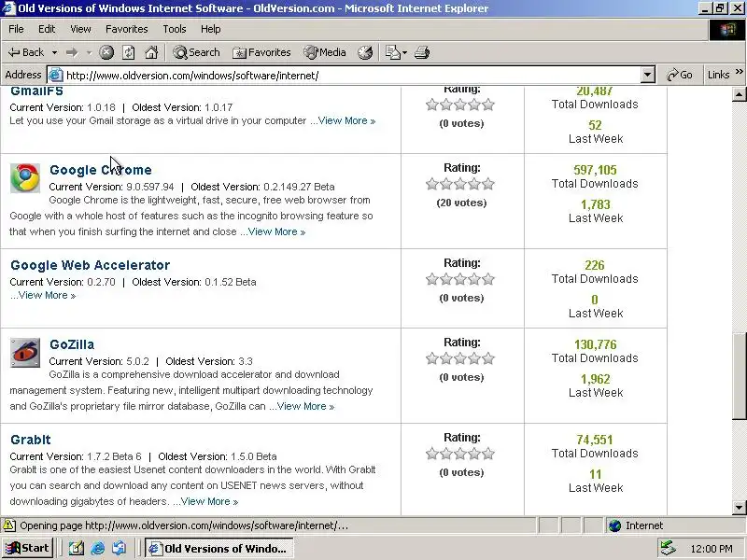Open the GoZilla title link
Viewport: 747px width, 560px height.
coord(72,344)
